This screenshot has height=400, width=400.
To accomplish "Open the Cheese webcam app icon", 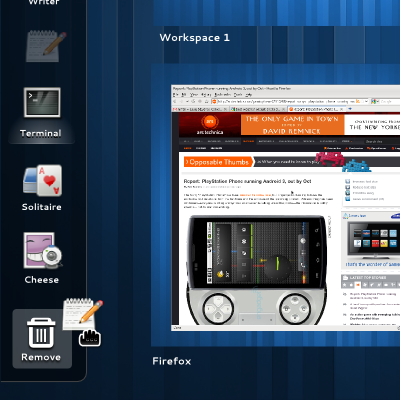I will click(43, 251).
